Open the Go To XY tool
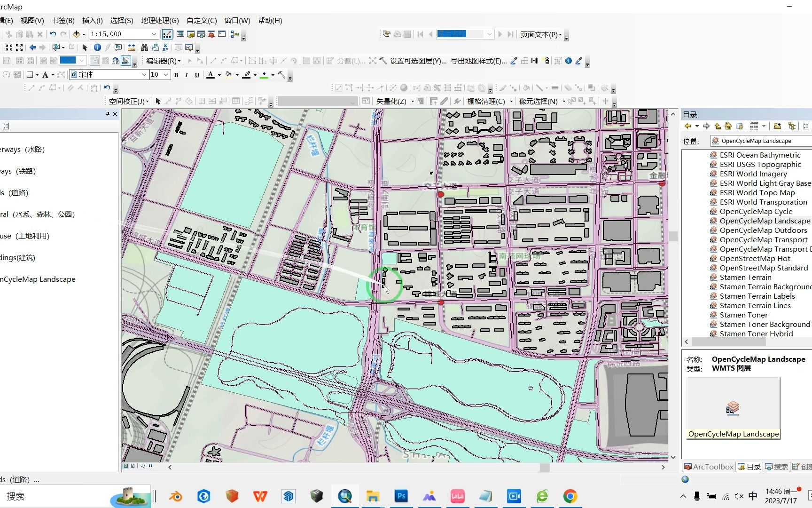Screen dimensions: 812x508 click(x=165, y=48)
